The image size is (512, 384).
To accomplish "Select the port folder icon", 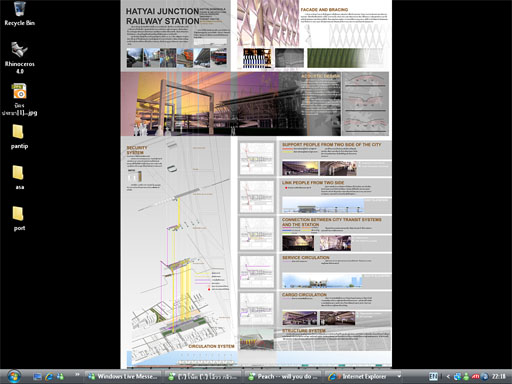I will tap(19, 219).
